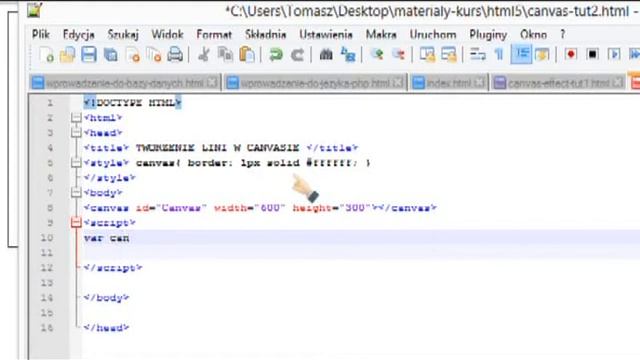Image resolution: width=640 pixels, height=360 pixels.
Task: Close the wprowadzenie-do-jezyka-php.html tab
Action: (398, 82)
